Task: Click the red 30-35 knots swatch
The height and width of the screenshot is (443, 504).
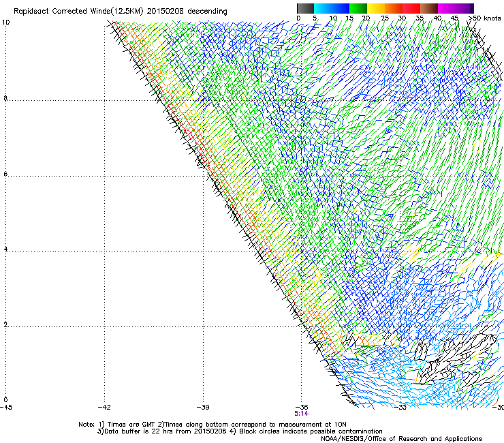Action: tap(411, 8)
